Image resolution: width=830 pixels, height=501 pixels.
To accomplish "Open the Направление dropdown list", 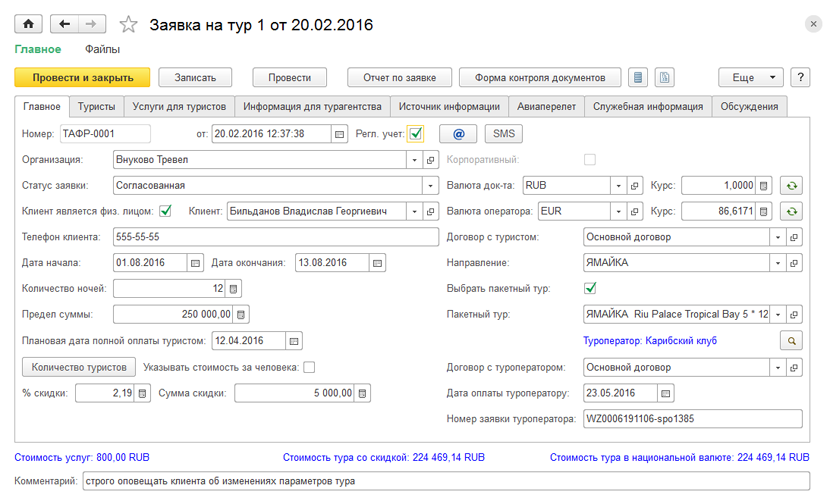I will [x=776, y=263].
